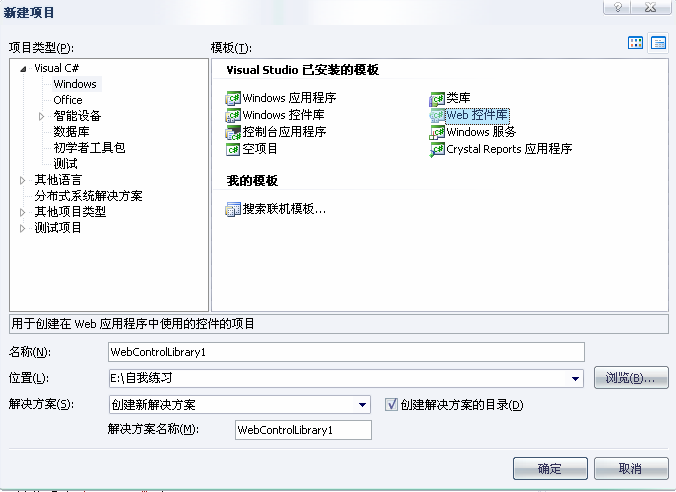Switch to small icons list view
676x492 pixels.
pos(658,43)
